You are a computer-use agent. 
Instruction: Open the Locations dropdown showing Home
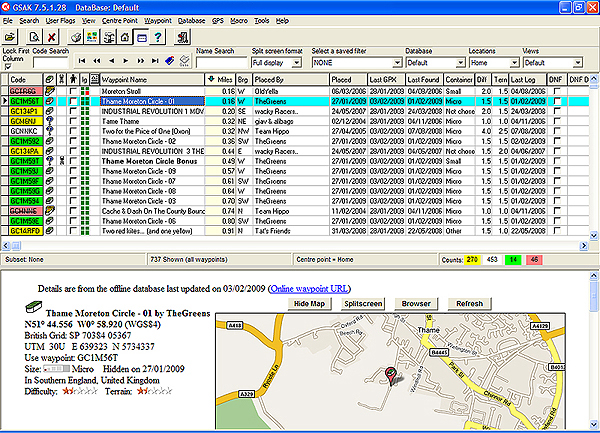pyautogui.click(x=514, y=63)
